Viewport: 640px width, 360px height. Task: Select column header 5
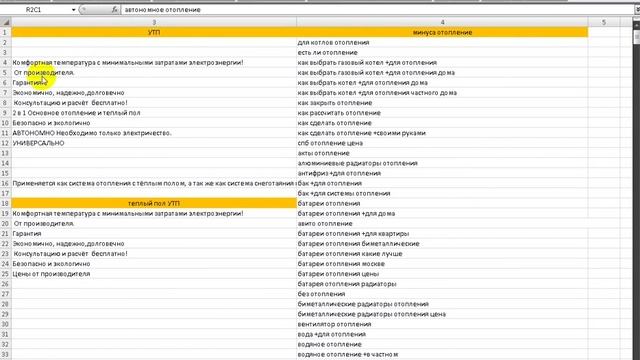(604, 22)
